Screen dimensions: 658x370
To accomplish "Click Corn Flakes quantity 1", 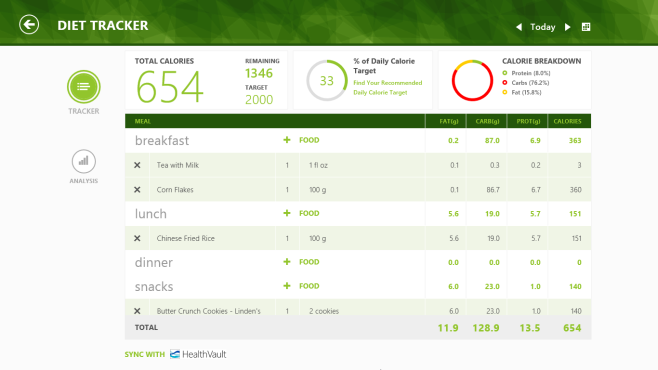I will coord(287,190).
